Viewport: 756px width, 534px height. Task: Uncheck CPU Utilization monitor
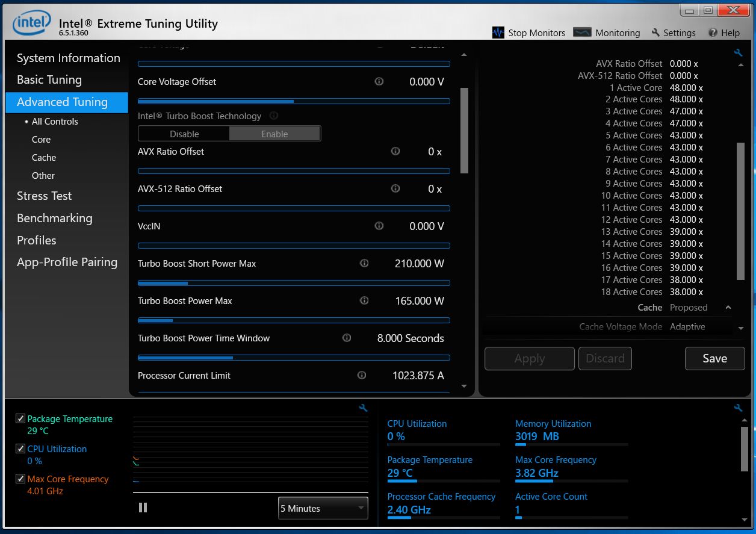pyautogui.click(x=20, y=449)
